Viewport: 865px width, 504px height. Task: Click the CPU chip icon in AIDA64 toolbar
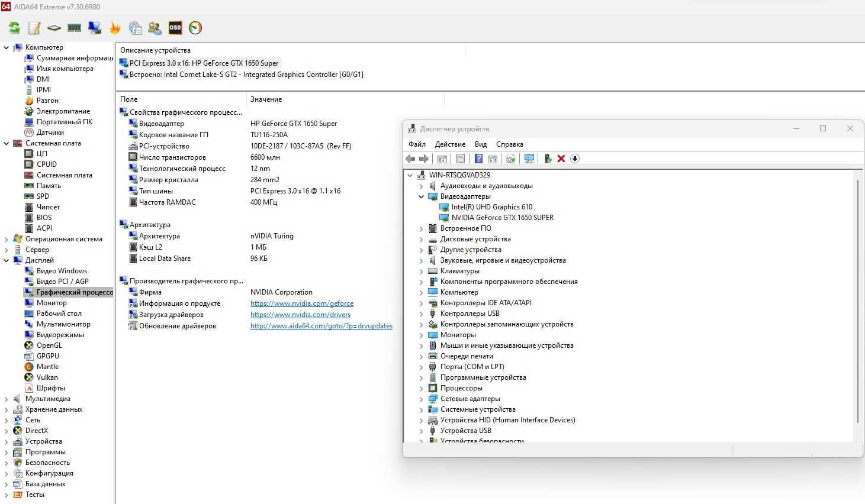54,28
